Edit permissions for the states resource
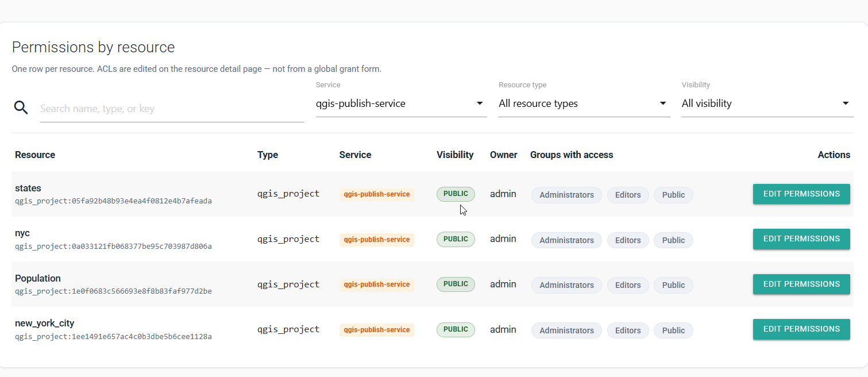This screenshot has height=377, width=868. (x=801, y=194)
